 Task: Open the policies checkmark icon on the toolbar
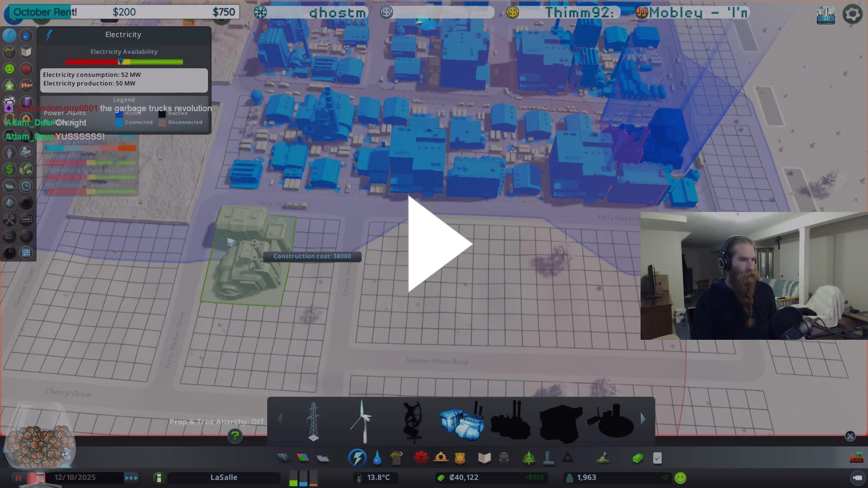click(657, 458)
